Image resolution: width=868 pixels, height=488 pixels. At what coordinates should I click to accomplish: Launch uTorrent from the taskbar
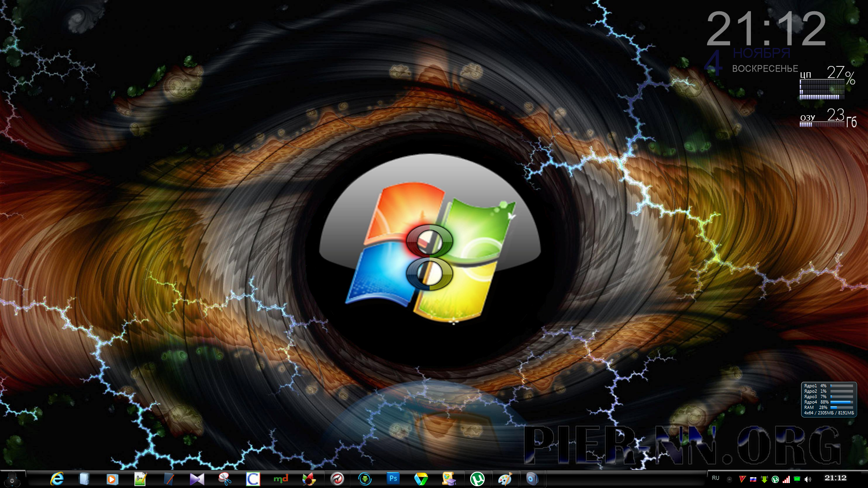click(x=477, y=479)
